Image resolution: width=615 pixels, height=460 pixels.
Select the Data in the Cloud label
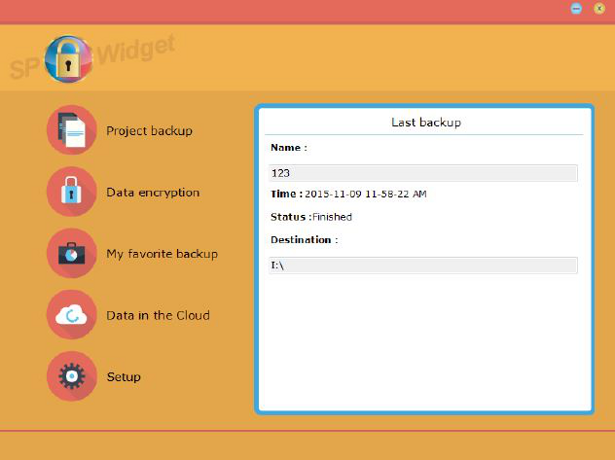click(x=158, y=315)
